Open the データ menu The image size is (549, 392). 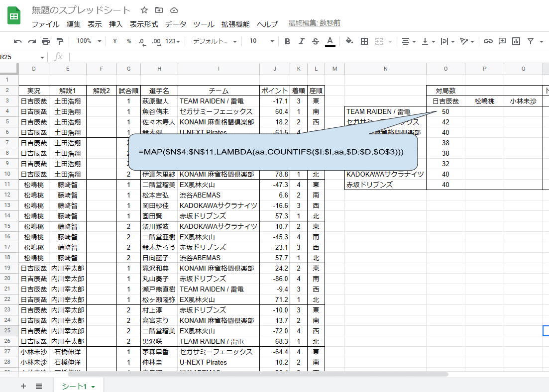176,24
